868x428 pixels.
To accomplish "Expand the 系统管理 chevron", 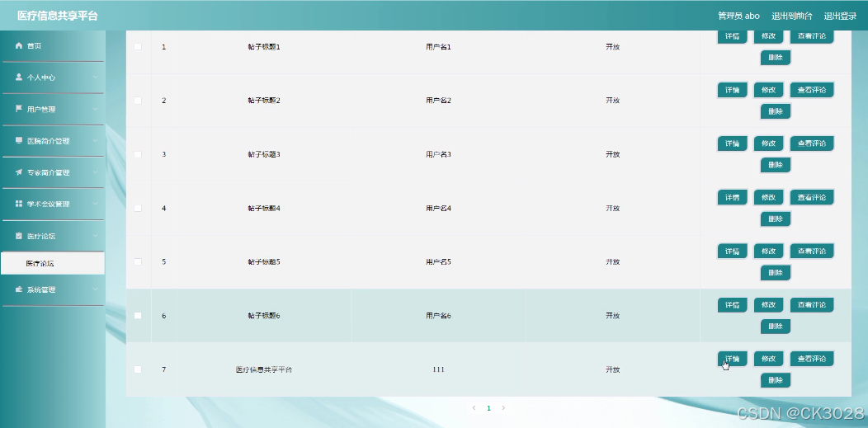I will 95,289.
